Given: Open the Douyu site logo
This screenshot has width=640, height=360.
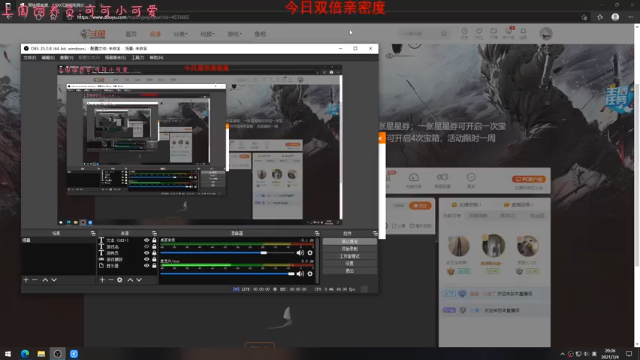Looking at the screenshot, I should [93, 34].
